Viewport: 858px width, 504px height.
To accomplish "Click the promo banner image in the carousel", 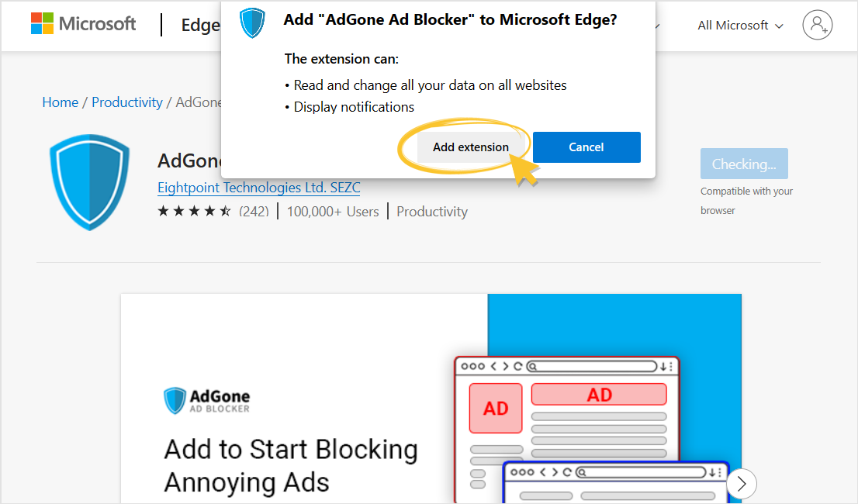I will (431, 398).
